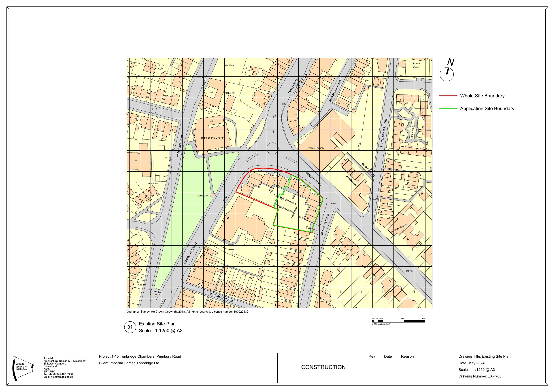Click the Lych Gate building symbol
This screenshot has width=555, height=392.
pyautogui.click(x=213, y=195)
